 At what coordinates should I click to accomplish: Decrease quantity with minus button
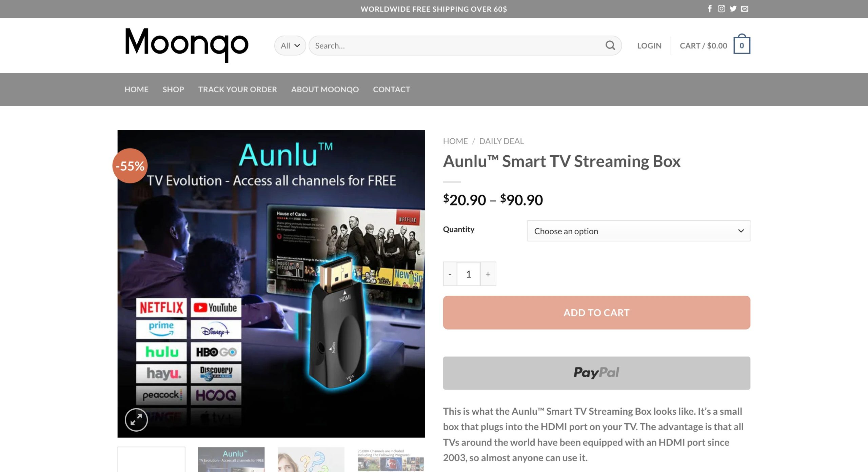[x=450, y=274]
